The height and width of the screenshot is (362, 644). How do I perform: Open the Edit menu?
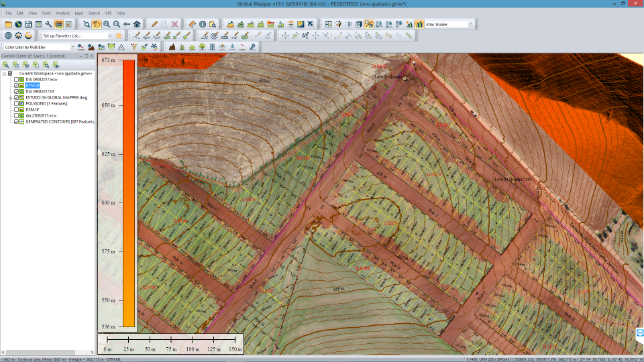coord(19,13)
